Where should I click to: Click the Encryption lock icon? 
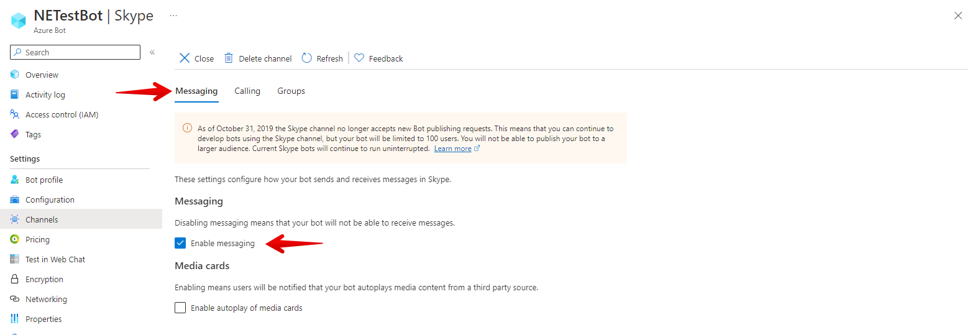click(x=15, y=279)
